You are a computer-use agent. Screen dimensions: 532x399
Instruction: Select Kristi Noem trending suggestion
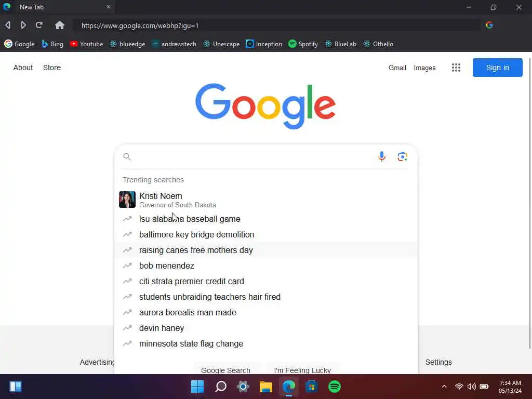click(x=266, y=199)
